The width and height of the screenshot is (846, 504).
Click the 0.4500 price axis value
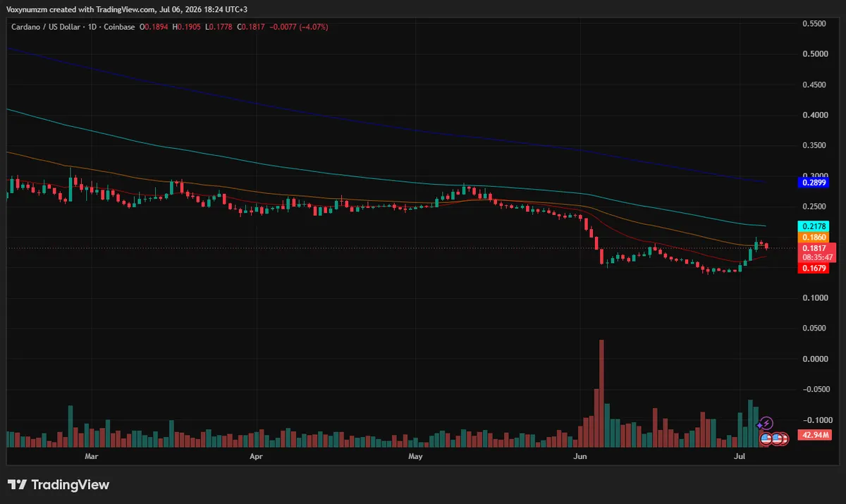coord(814,85)
